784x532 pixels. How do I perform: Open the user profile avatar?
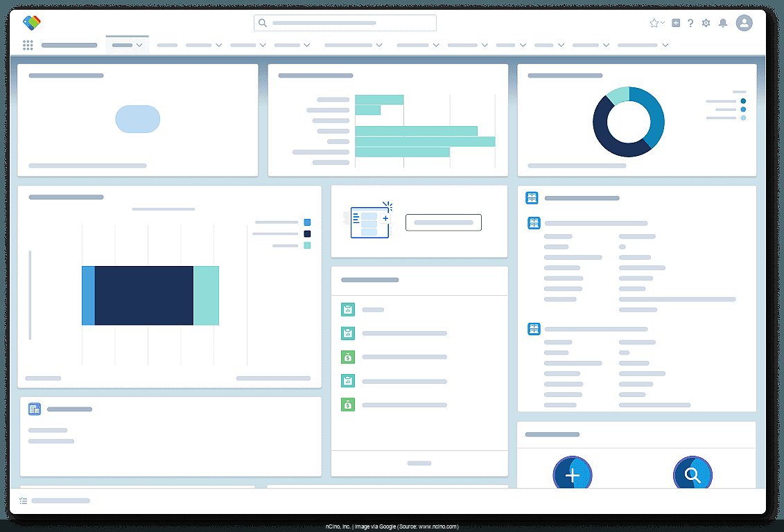coord(744,23)
